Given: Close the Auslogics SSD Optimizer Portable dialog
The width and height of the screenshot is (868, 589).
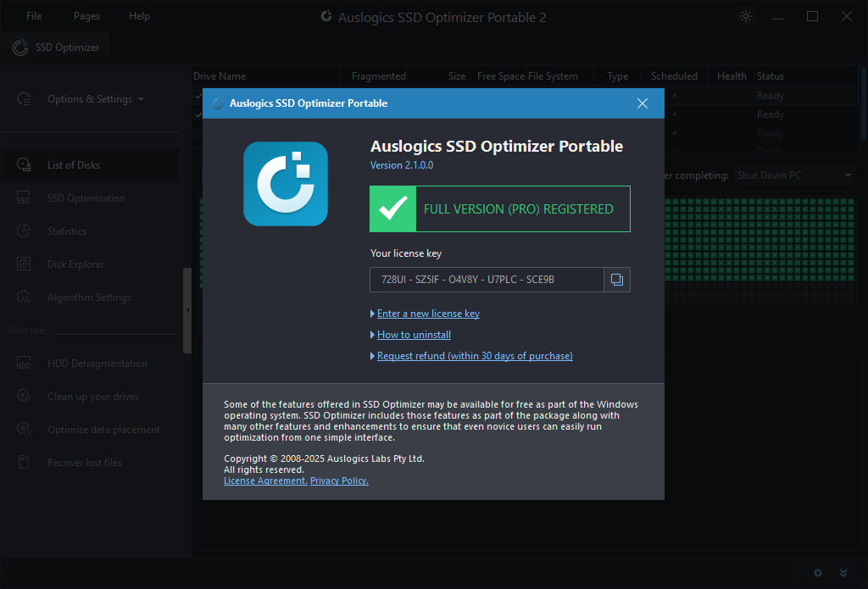Looking at the screenshot, I should coord(643,103).
